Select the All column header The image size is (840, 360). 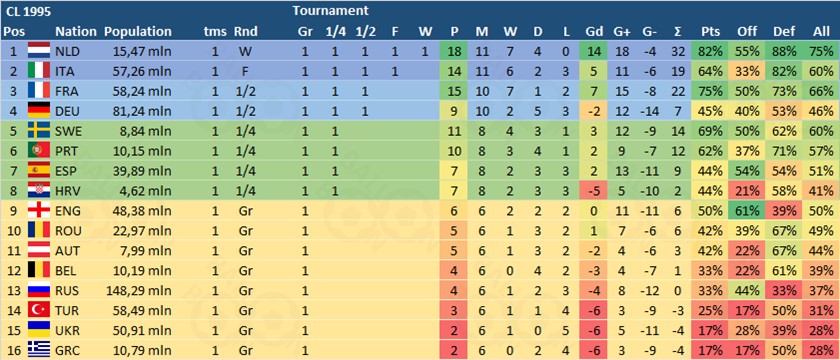[x=821, y=32]
